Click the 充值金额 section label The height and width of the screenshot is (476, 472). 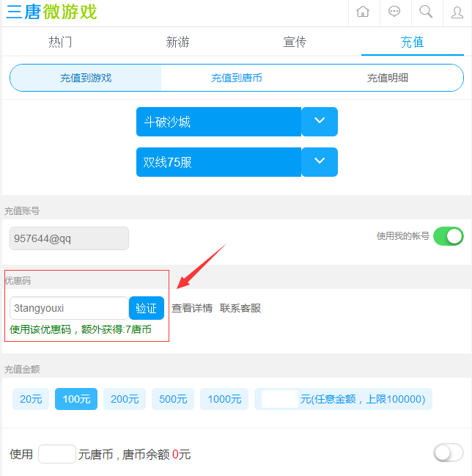[x=22, y=369]
